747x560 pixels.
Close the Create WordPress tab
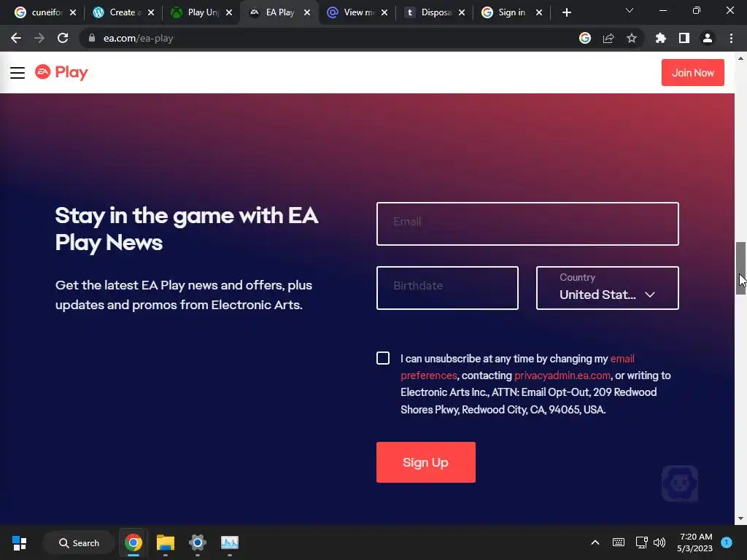point(151,12)
